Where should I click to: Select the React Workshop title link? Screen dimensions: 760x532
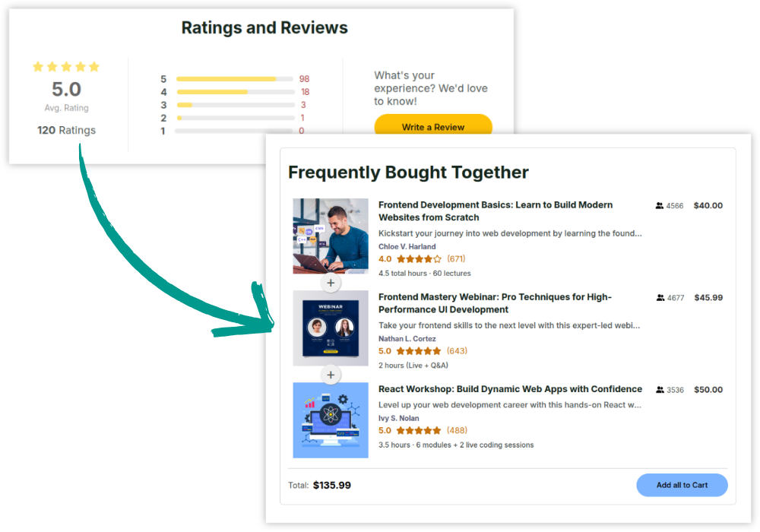510,389
